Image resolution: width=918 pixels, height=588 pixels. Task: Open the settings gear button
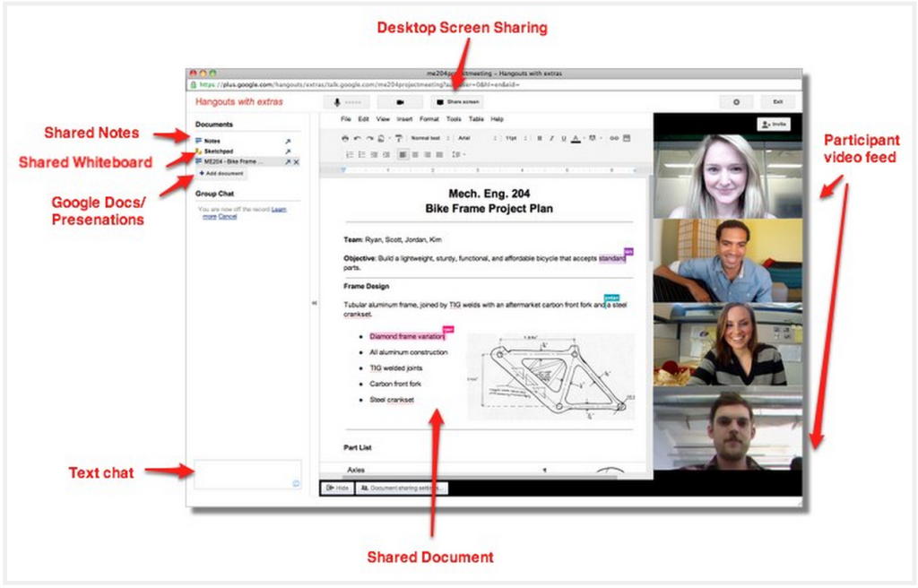737,102
